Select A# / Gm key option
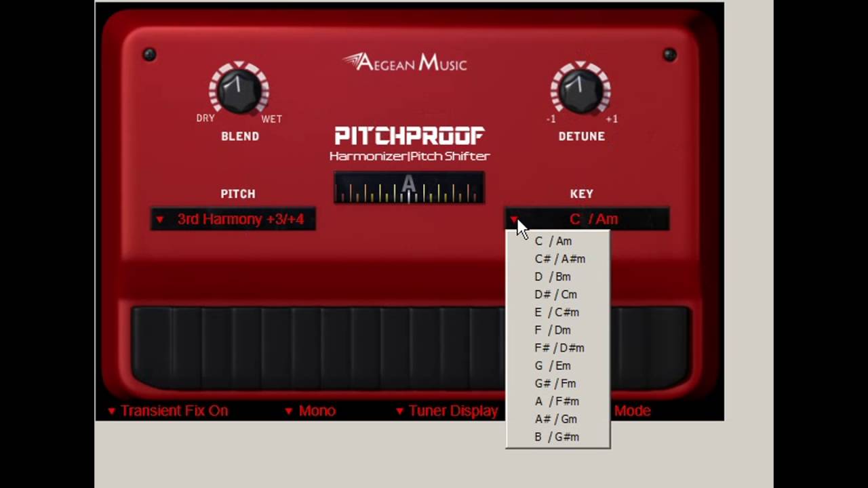Image resolution: width=868 pixels, height=488 pixels. click(x=558, y=419)
